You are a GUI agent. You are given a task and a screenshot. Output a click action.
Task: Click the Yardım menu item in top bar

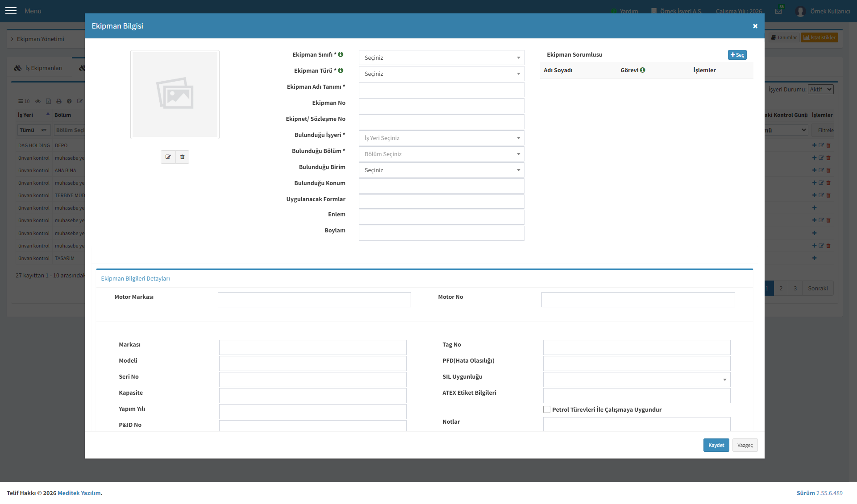(x=625, y=11)
